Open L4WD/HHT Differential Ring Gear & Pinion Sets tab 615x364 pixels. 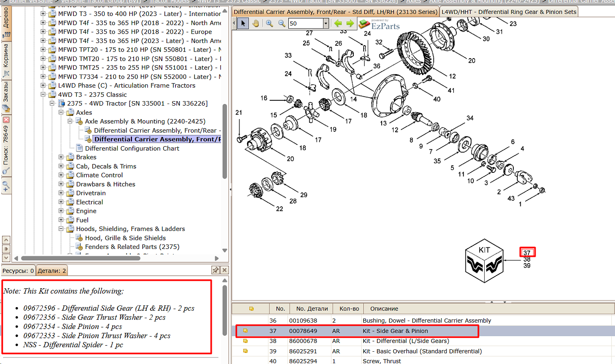click(x=509, y=12)
